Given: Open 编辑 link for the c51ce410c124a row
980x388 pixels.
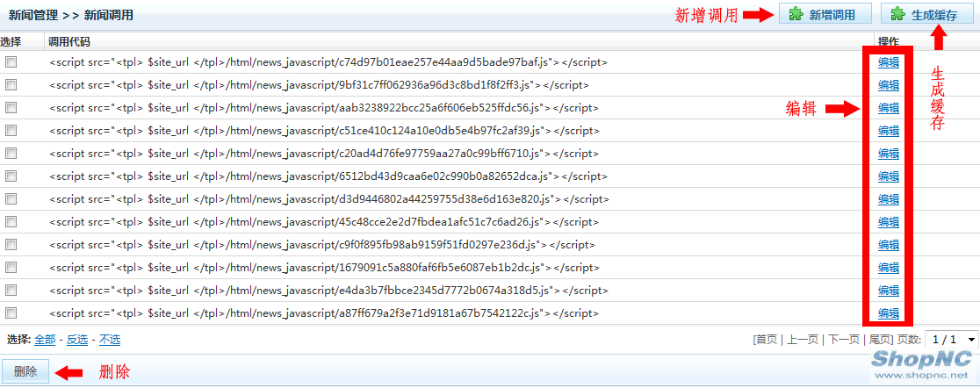Looking at the screenshot, I should pyautogui.click(x=888, y=131).
